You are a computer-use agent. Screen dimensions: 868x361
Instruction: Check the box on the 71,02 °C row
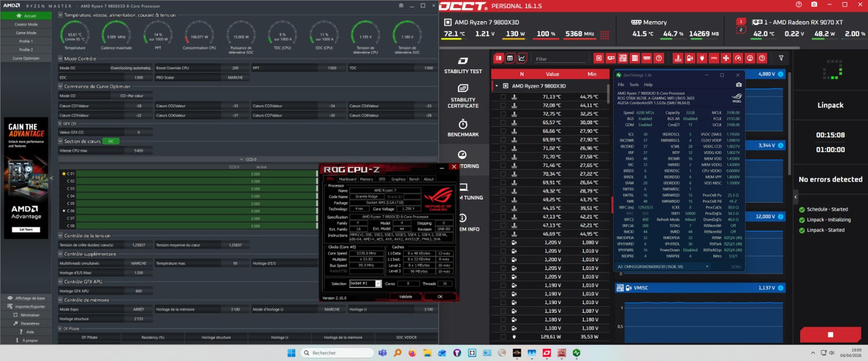(503, 148)
